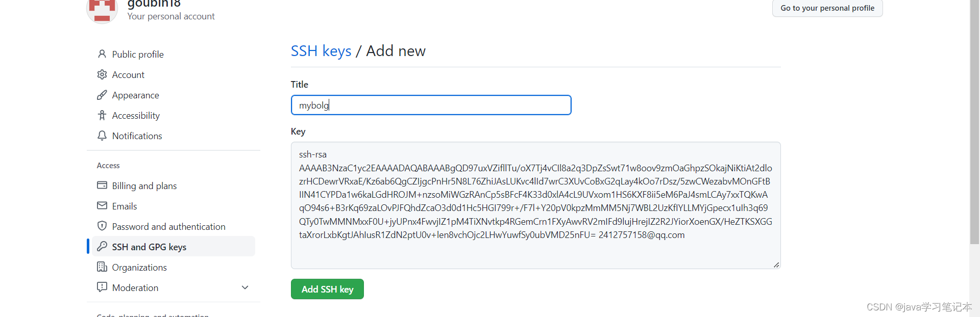The height and width of the screenshot is (317, 980).
Task: Expand the Moderation section chevron
Action: tap(245, 287)
